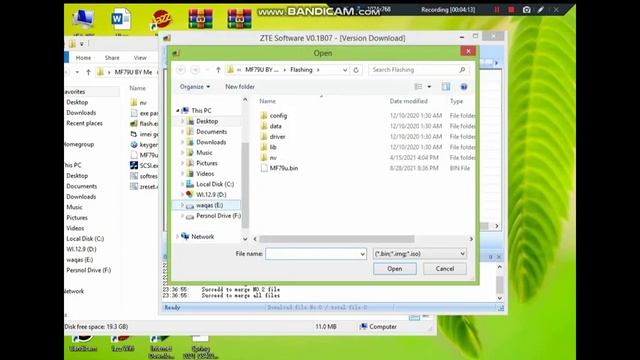
Task: Close the Open dialog with red X
Action: (x=468, y=51)
